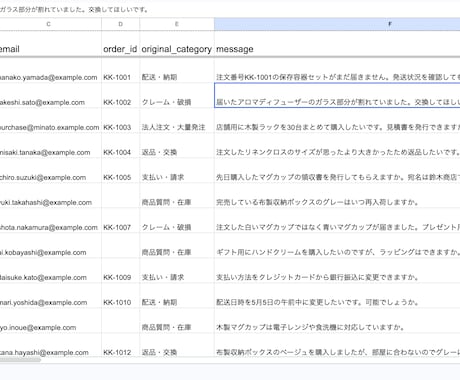Viewport: 460px width, 380px height.
Task: Select column E header
Action: [177, 24]
